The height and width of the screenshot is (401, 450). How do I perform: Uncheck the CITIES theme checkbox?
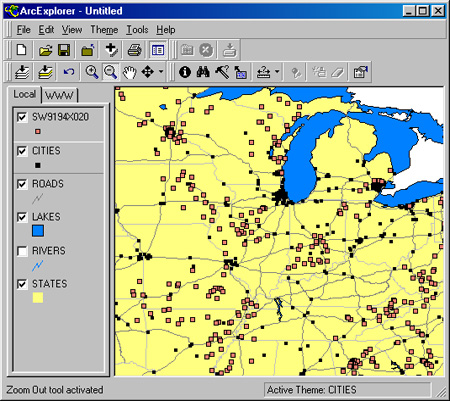click(22, 151)
